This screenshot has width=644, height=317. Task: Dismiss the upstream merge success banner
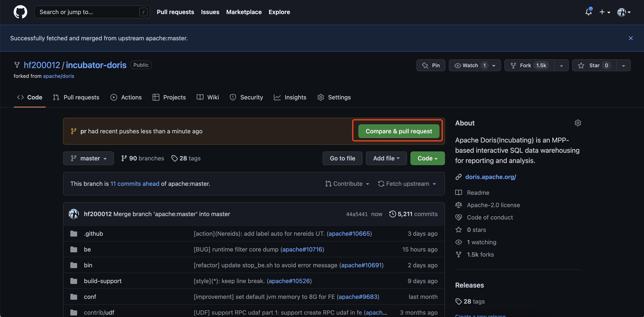click(x=631, y=38)
